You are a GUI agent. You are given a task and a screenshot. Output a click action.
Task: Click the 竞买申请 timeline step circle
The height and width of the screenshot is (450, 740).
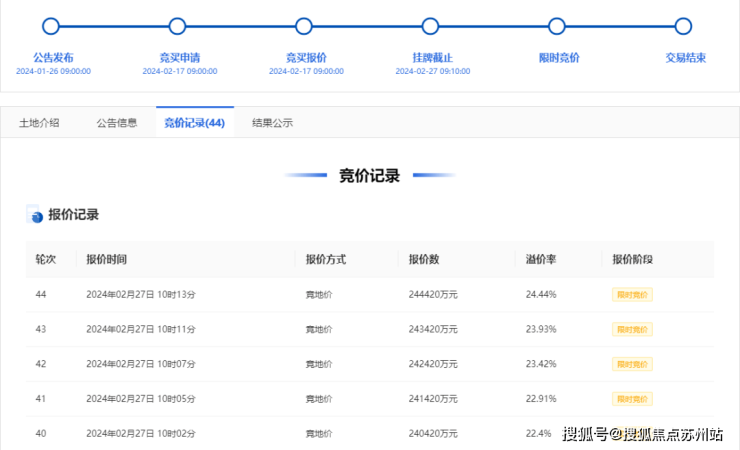click(x=177, y=26)
